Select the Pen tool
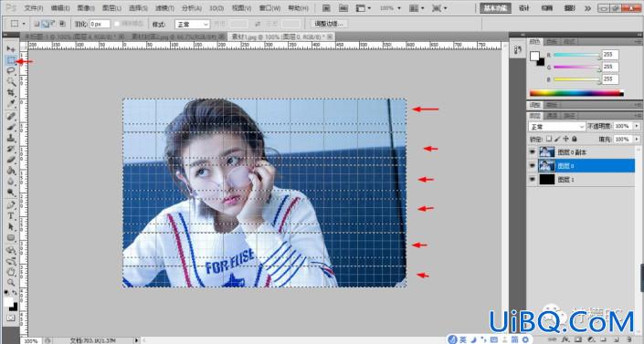This screenshot has width=644, height=344. click(x=11, y=204)
